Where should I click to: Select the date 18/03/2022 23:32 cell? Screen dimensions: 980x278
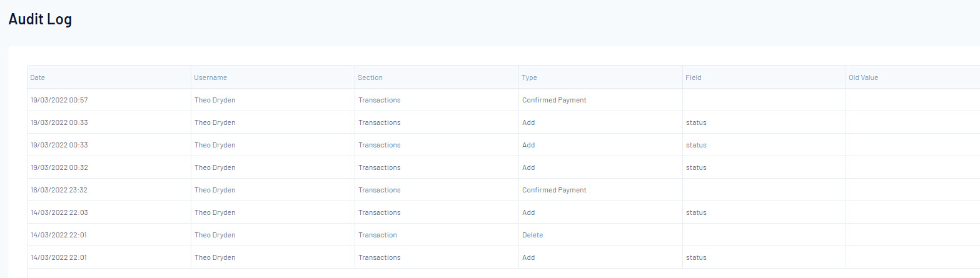[x=109, y=190]
